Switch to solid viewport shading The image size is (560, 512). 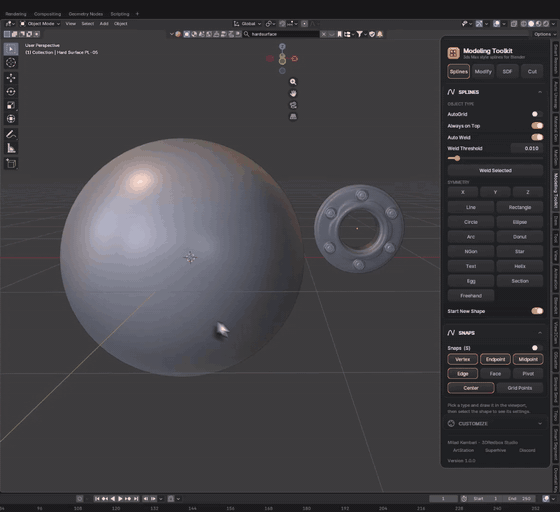(x=531, y=24)
